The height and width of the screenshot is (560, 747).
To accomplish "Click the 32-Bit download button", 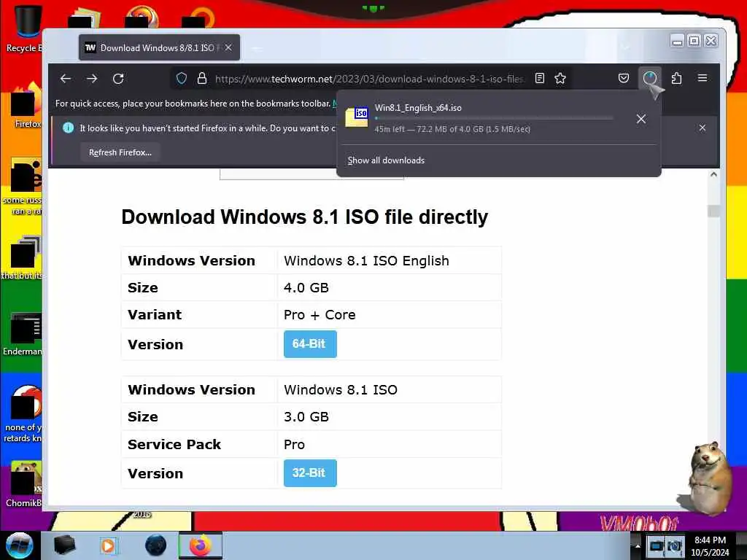I will tap(310, 472).
